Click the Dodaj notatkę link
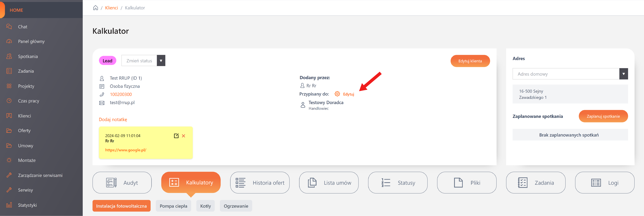The image size is (644, 216). pyautogui.click(x=113, y=120)
